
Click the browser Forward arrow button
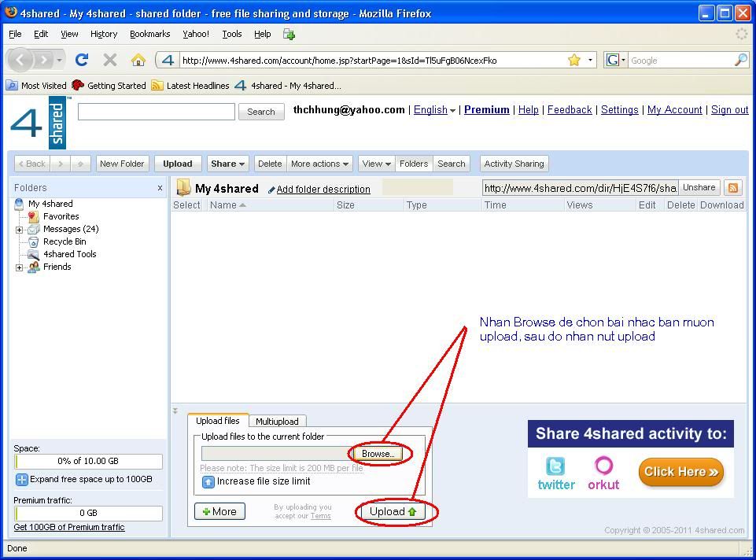44,60
